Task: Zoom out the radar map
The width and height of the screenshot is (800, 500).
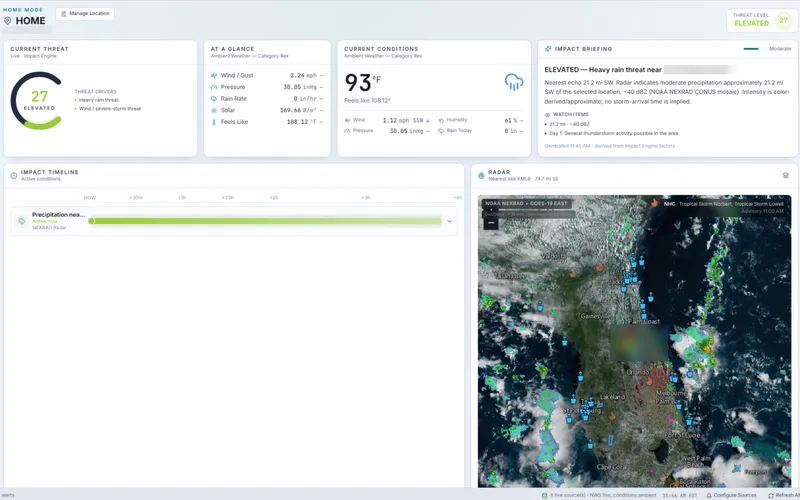Action: pyautogui.click(x=491, y=223)
